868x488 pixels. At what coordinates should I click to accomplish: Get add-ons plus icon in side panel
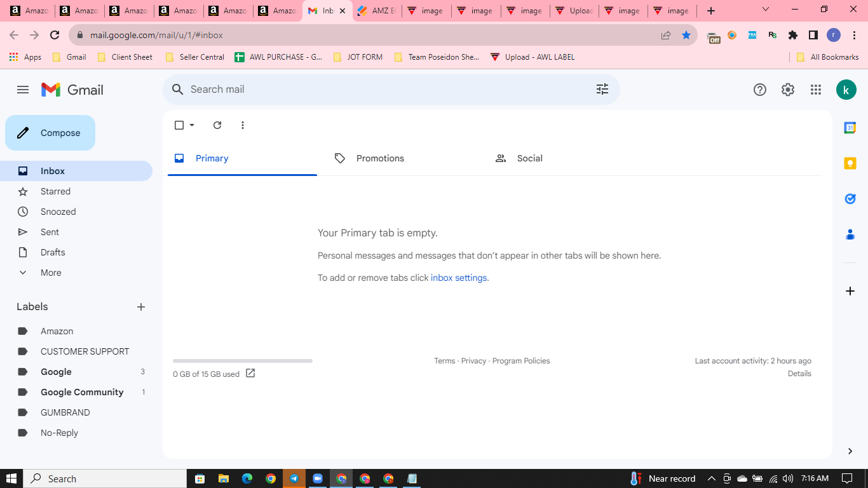[850, 291]
